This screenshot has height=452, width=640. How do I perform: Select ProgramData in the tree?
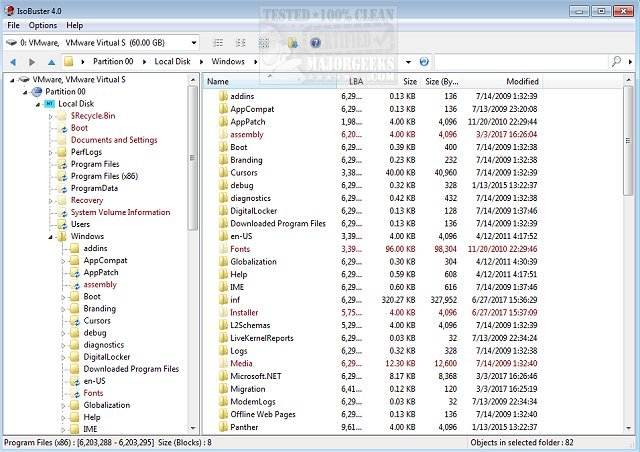[x=94, y=188]
